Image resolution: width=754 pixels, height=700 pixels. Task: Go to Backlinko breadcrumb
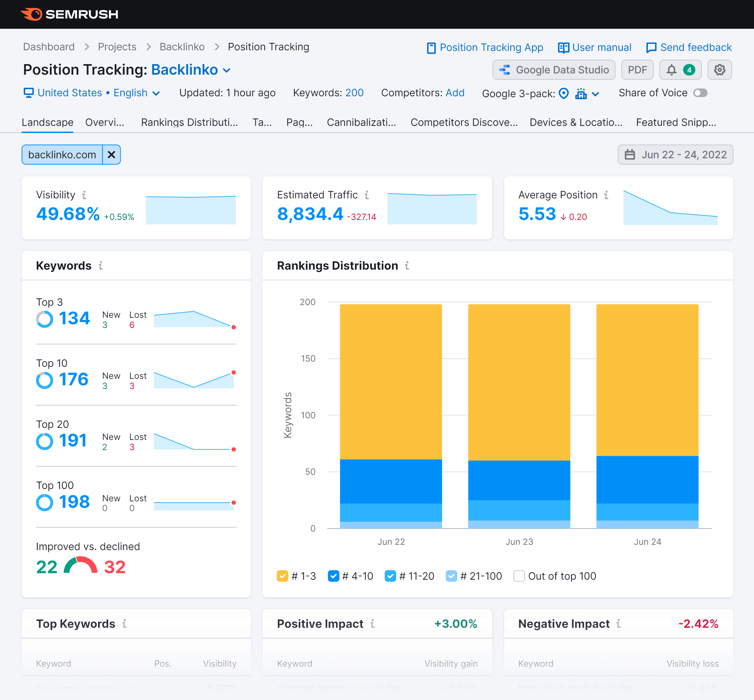coord(182,47)
